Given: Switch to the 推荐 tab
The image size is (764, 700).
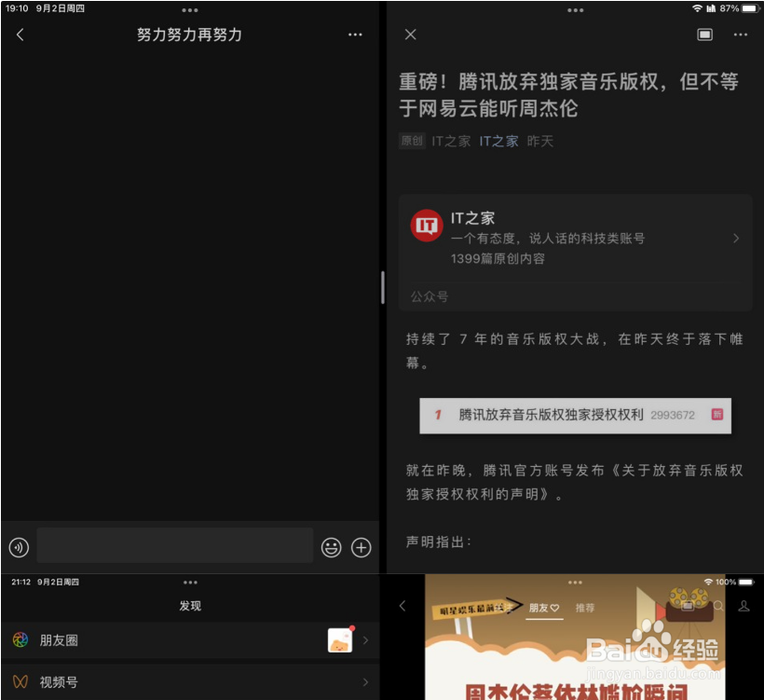Looking at the screenshot, I should click(x=585, y=606).
